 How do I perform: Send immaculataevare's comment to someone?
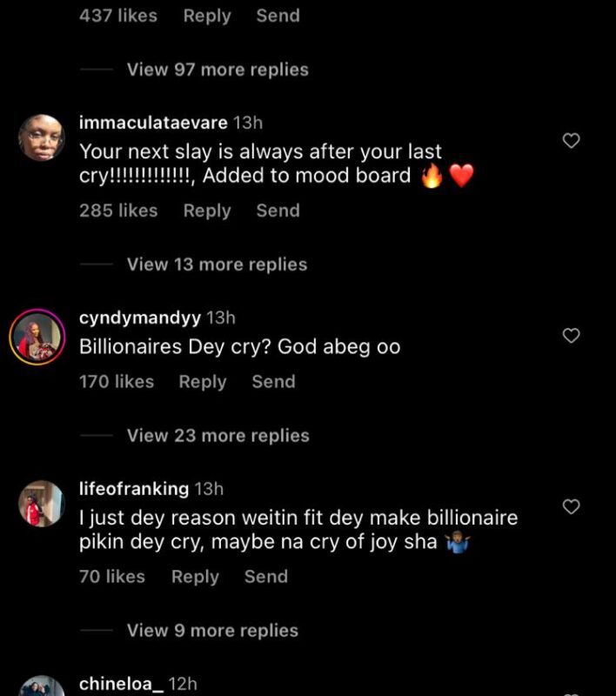click(x=278, y=211)
